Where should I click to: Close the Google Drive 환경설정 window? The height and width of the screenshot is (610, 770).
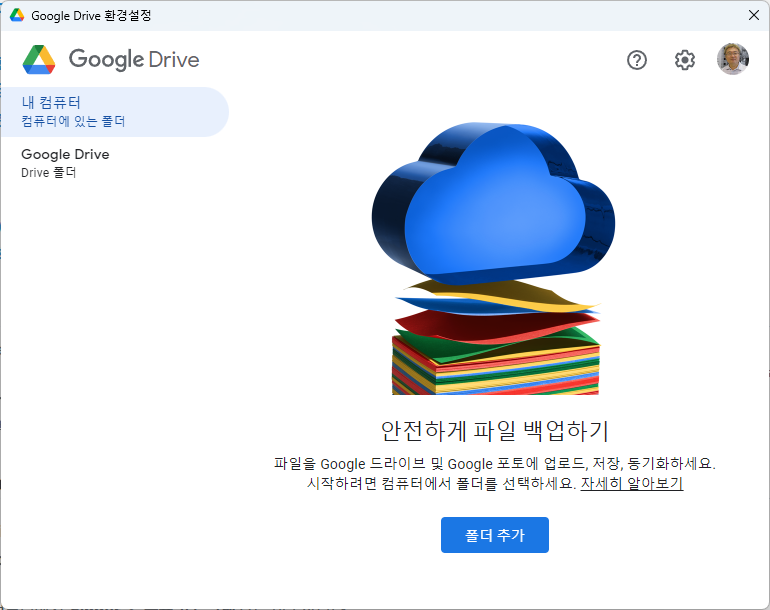[753, 15]
